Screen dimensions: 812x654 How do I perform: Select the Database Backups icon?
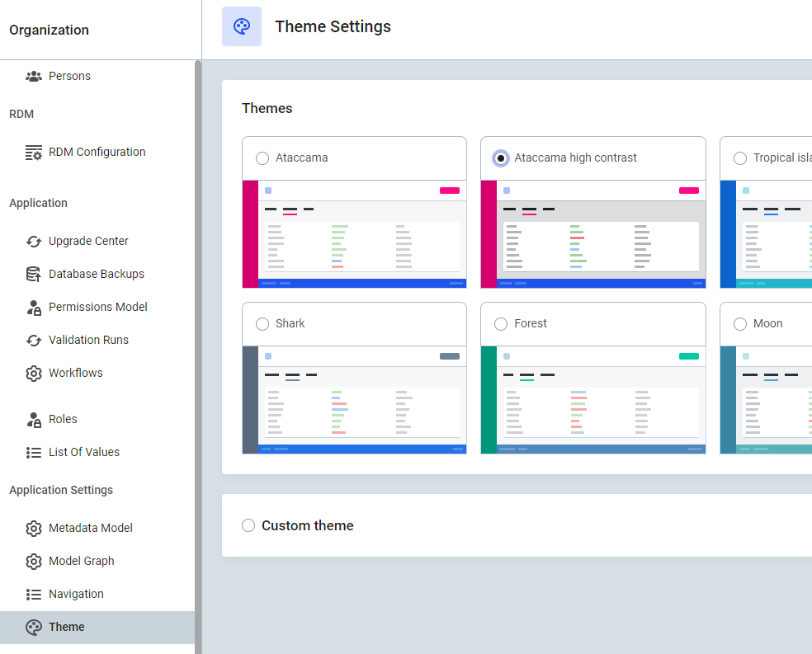point(33,274)
